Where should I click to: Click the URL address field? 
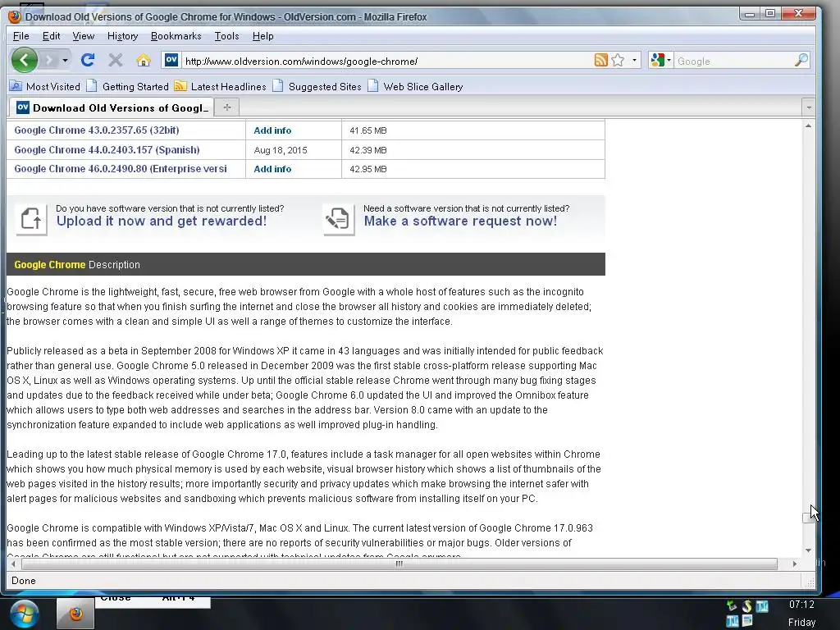(x=386, y=61)
